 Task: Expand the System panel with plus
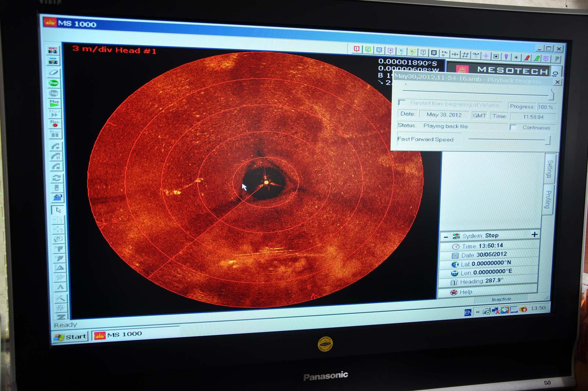coord(534,234)
